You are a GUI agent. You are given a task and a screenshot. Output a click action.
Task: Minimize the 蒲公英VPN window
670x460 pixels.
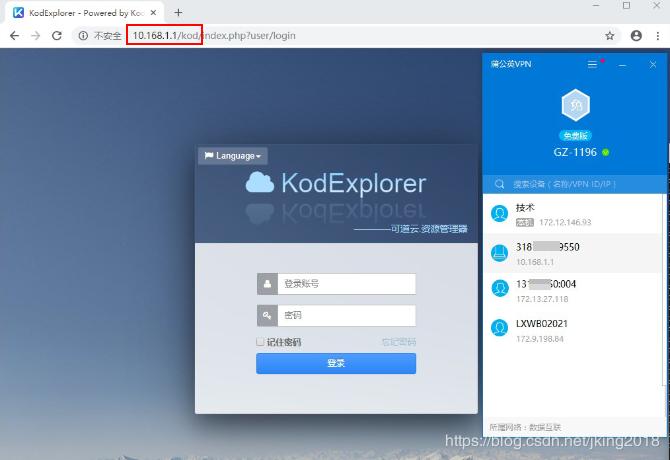pos(623,65)
